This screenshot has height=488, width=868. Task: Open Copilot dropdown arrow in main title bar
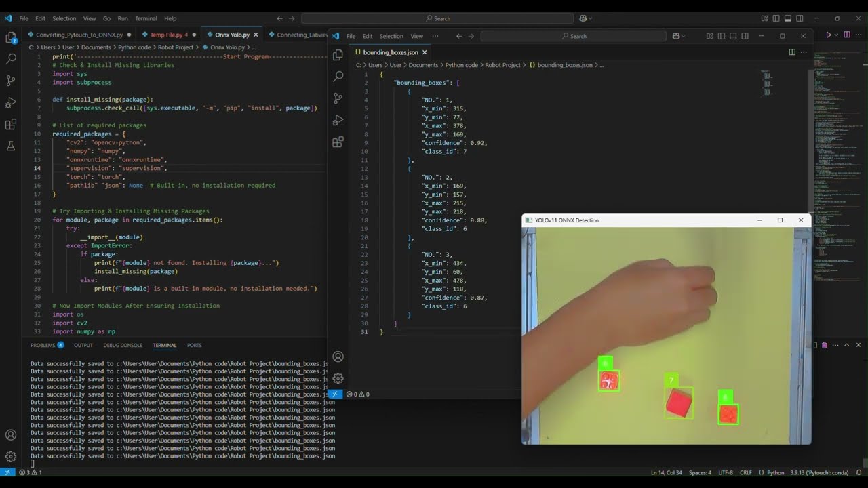coord(589,18)
